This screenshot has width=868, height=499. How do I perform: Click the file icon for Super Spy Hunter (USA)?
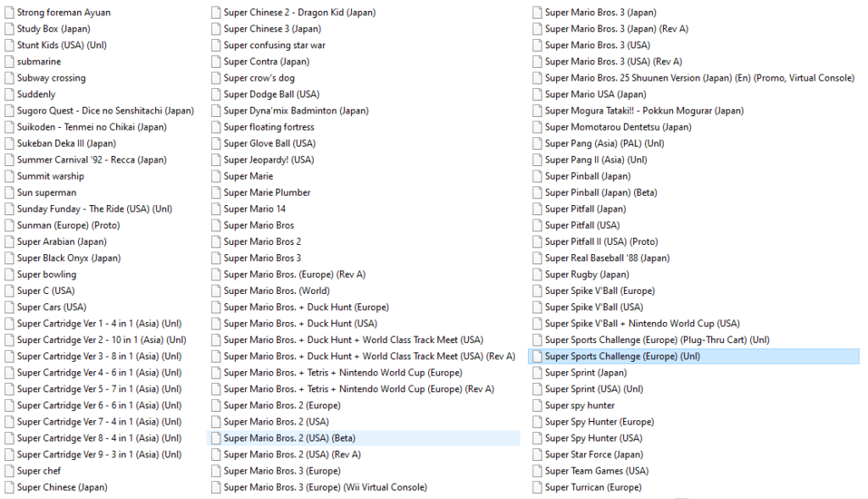537,438
